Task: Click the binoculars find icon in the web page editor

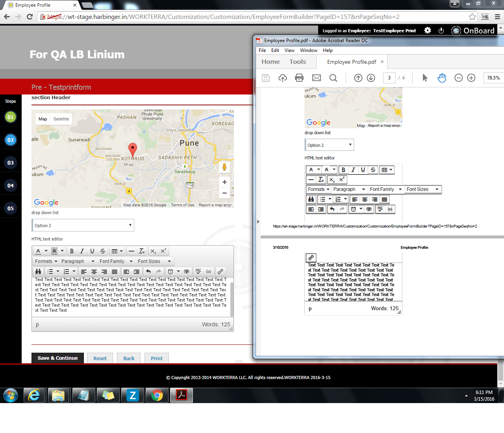Action: click(38, 272)
